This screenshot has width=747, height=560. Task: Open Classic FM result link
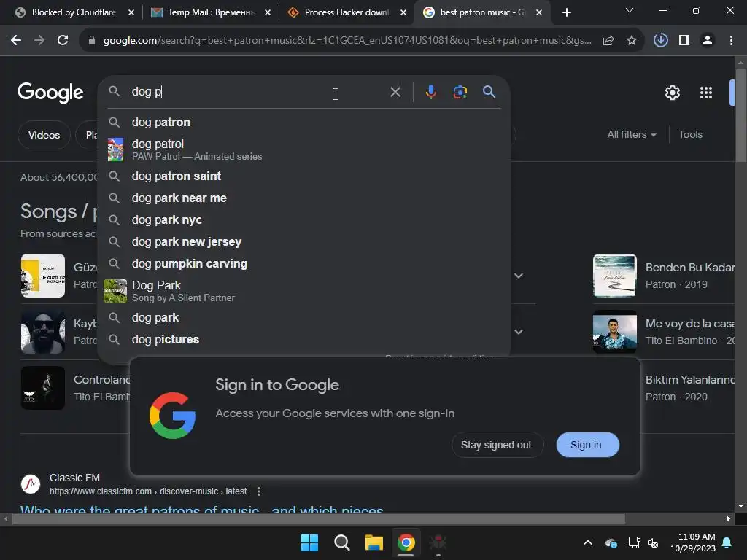click(201, 510)
